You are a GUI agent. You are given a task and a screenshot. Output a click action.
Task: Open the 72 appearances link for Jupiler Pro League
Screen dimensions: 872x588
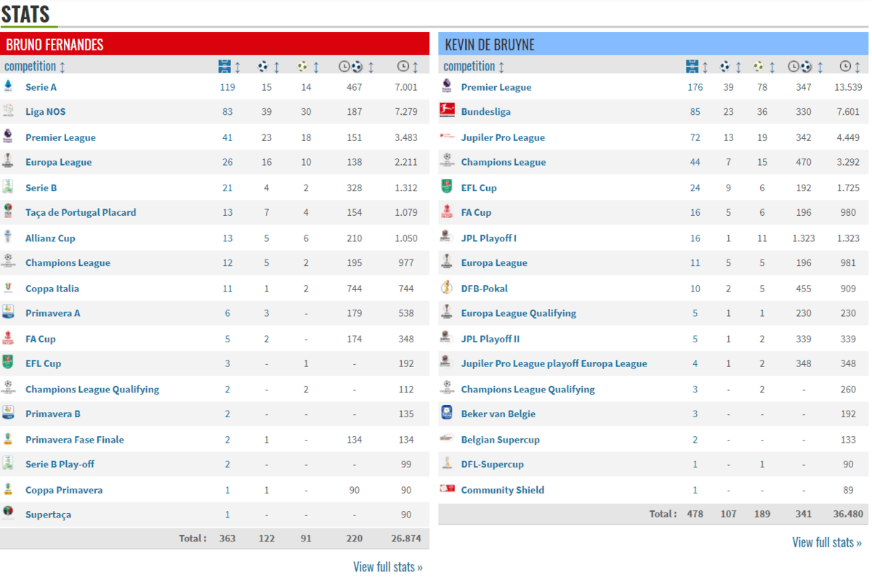click(695, 137)
